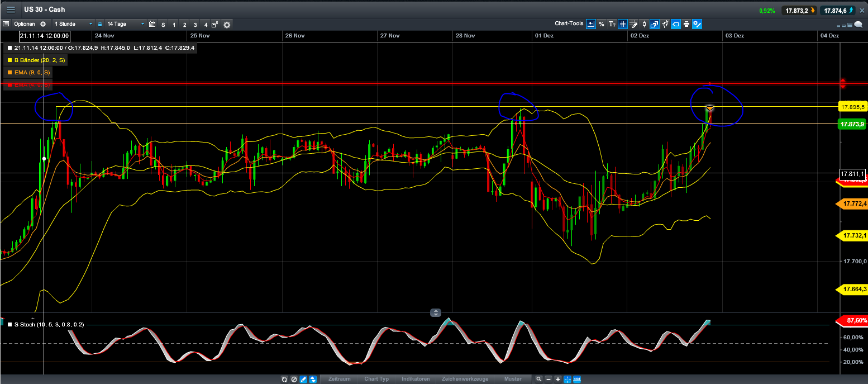Toggle the chart gridlines icon

(623, 24)
